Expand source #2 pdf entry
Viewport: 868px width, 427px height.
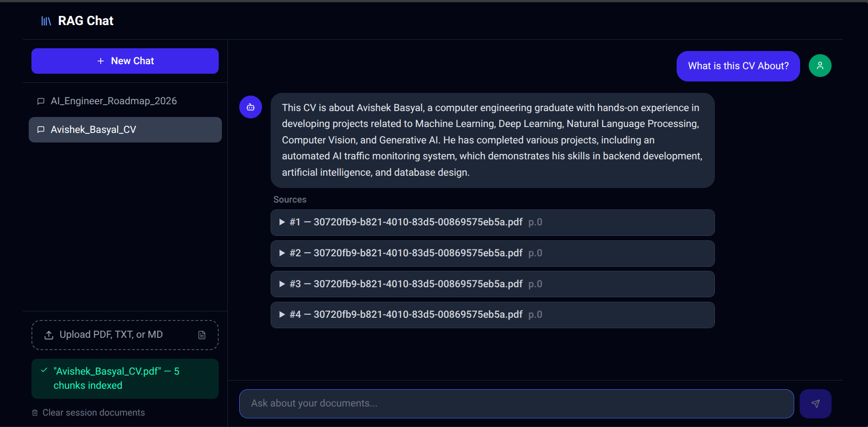(493, 253)
